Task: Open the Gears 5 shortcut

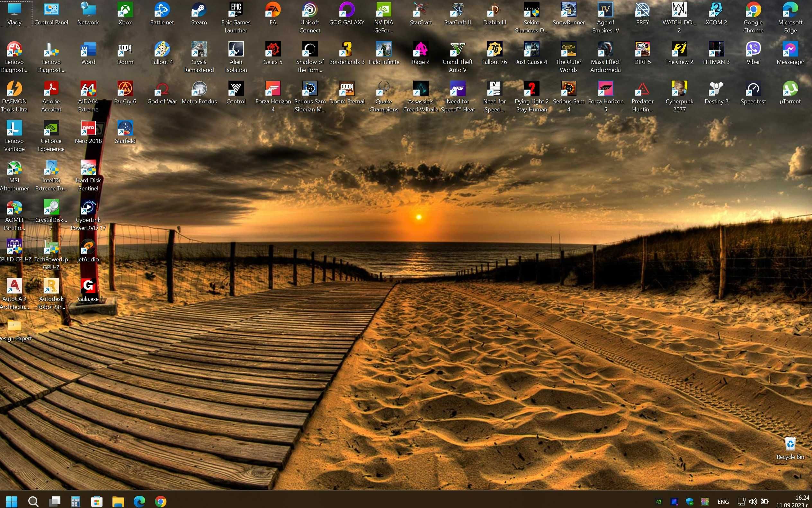Action: pyautogui.click(x=273, y=54)
